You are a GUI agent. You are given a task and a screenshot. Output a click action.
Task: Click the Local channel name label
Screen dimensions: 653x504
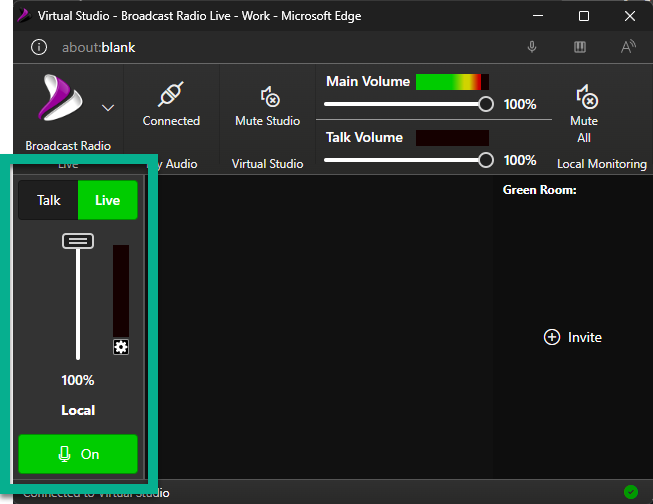78,410
